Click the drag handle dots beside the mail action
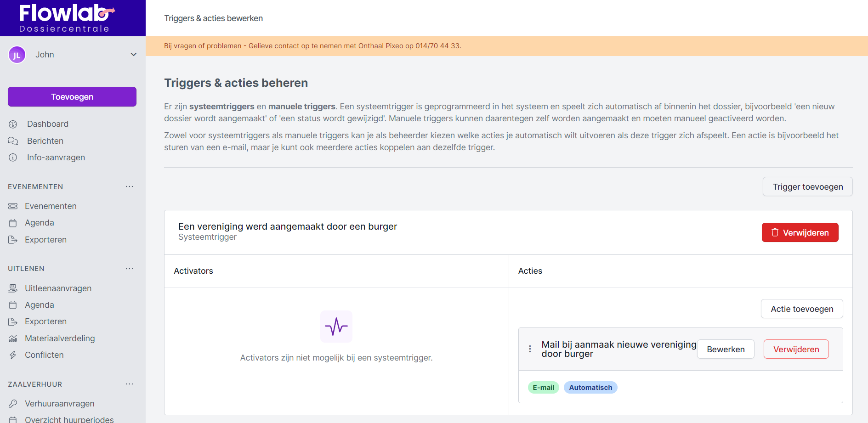The width and height of the screenshot is (868, 423). click(530, 349)
